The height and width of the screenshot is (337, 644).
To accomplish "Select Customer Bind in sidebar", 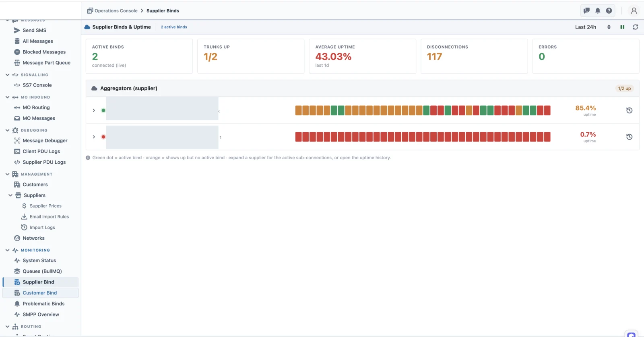I will 40,293.
